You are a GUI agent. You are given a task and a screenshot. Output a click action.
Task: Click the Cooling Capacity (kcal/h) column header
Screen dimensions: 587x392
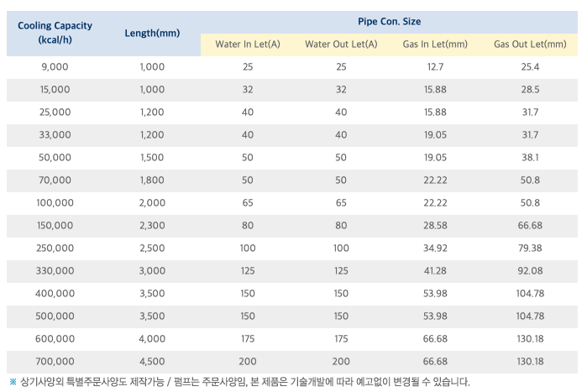55,33
